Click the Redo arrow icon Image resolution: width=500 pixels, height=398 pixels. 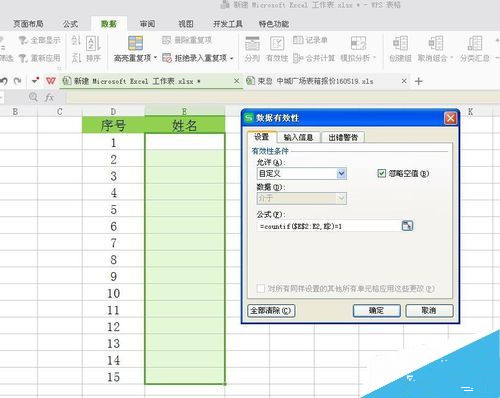pos(18,81)
